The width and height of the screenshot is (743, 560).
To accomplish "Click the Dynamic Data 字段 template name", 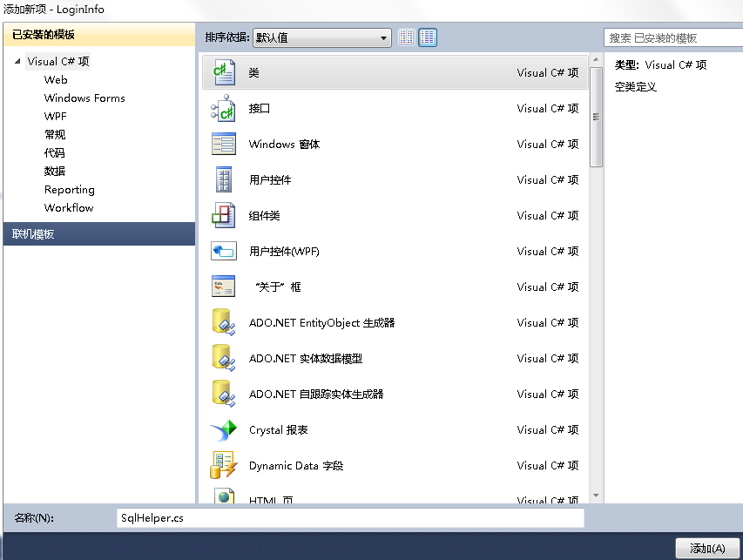I will (x=296, y=466).
